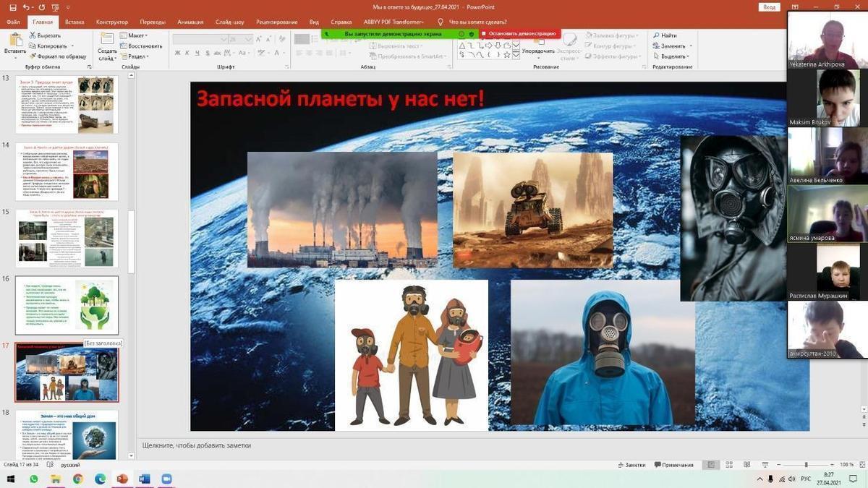Toggle the Notes (Заметки) pane
Screen dimensions: 868x488
[631, 465]
